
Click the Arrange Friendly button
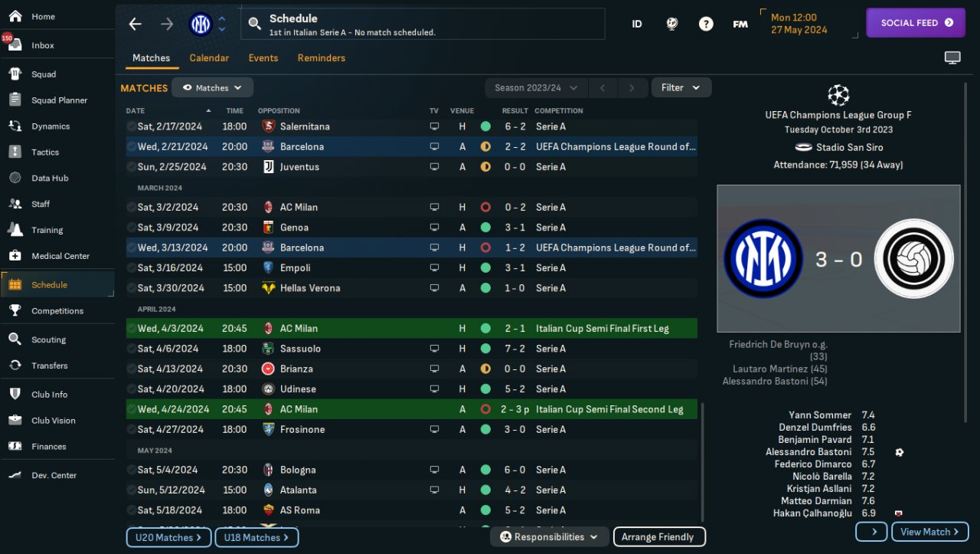point(658,537)
